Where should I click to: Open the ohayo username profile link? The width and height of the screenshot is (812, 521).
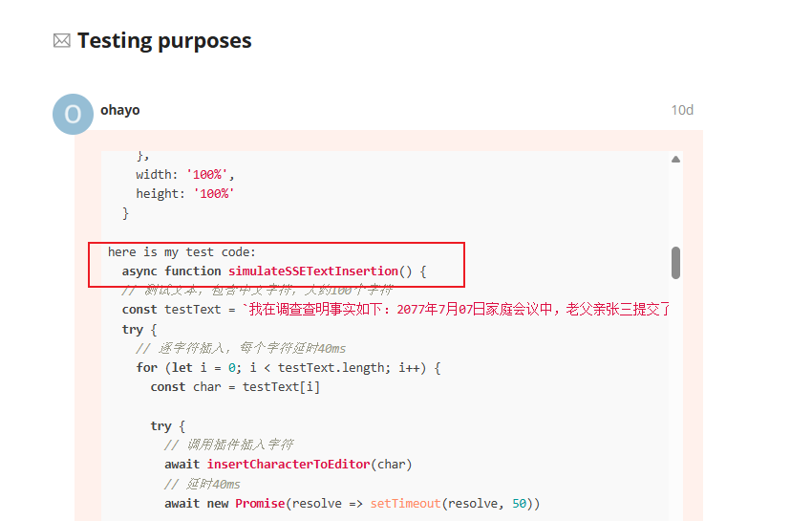(120, 110)
